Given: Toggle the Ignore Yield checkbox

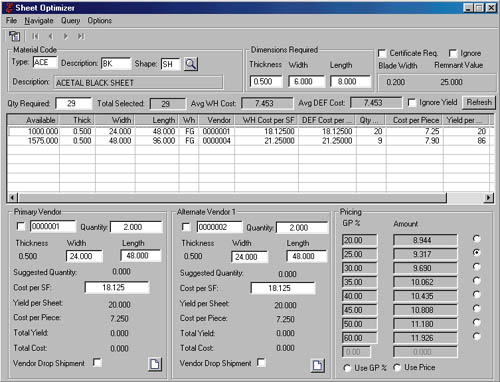Looking at the screenshot, I should pyautogui.click(x=412, y=103).
